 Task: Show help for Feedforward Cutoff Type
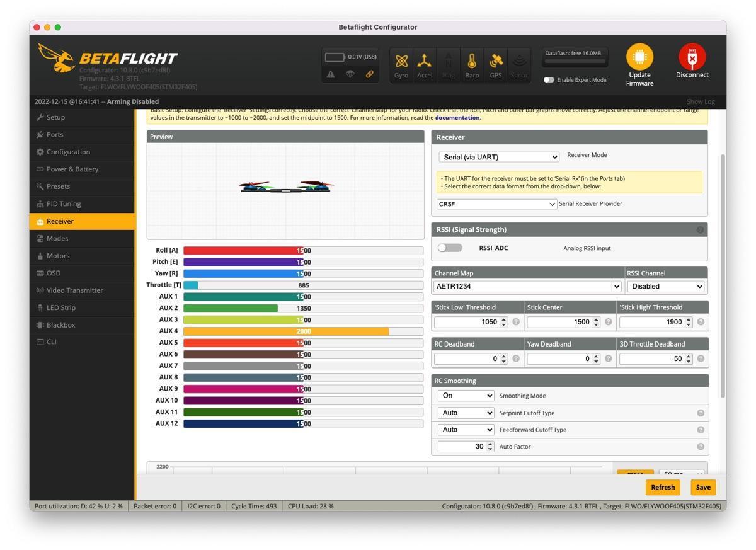[701, 430]
